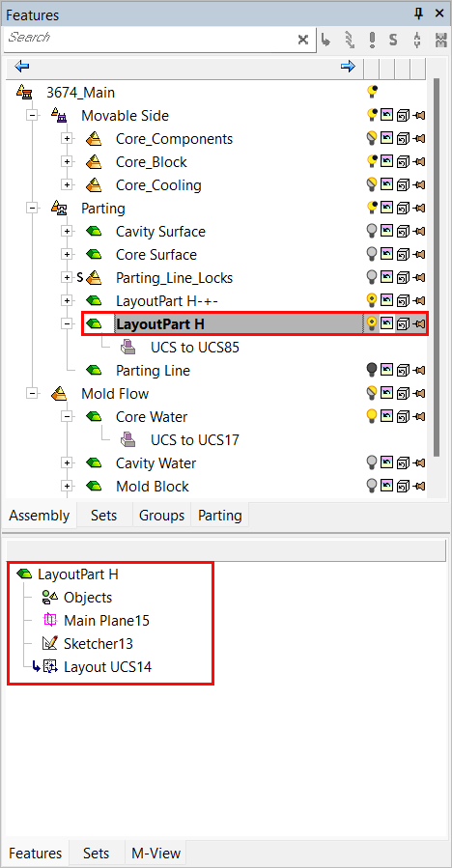
Task: Switch to the Groups tab
Action: (x=161, y=516)
